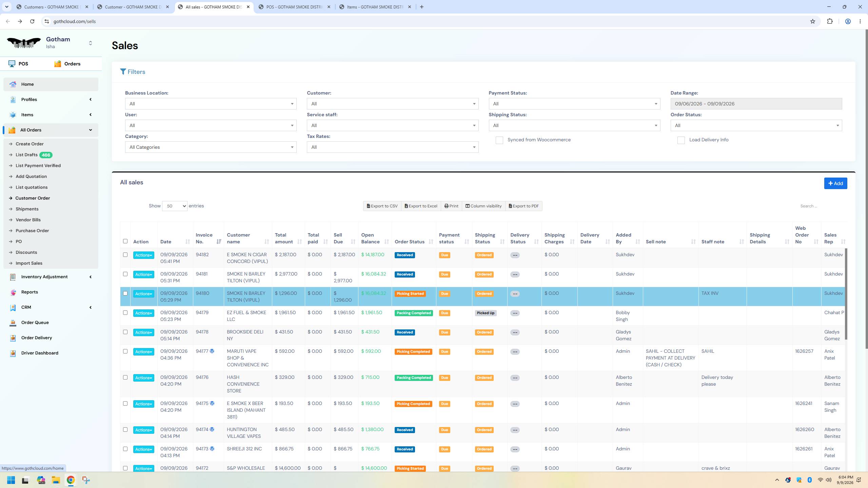The height and width of the screenshot is (488, 868).
Task: Click WooCommerce icon beside invoice 94177
Action: coord(212,351)
